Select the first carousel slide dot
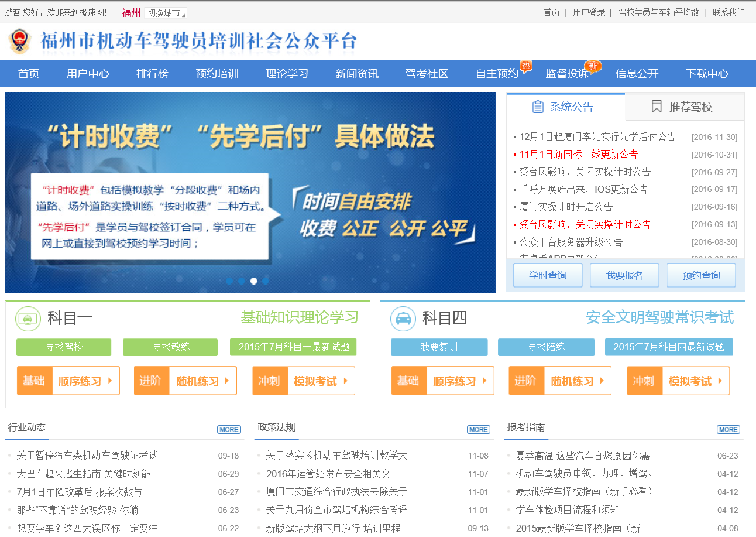This screenshot has width=756, height=537. coord(229,281)
